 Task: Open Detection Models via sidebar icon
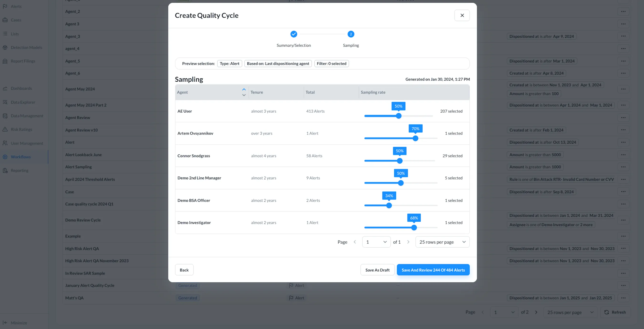pyautogui.click(x=5, y=47)
